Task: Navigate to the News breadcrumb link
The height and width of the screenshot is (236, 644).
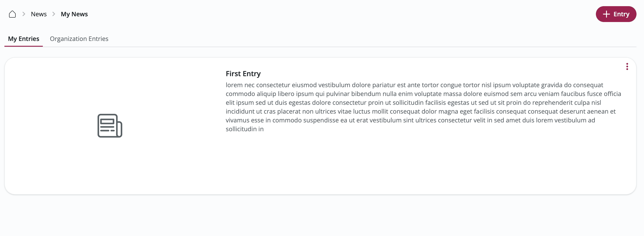Action: click(39, 14)
